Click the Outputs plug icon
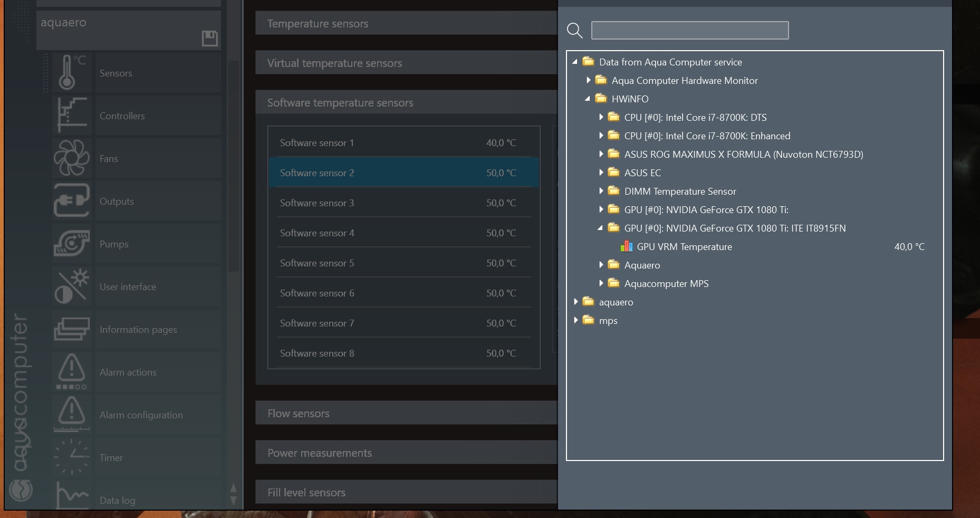The width and height of the screenshot is (980, 518). [72, 201]
